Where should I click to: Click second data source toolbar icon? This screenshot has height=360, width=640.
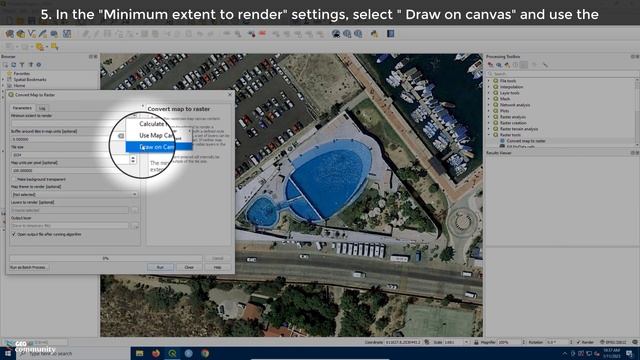20,34
